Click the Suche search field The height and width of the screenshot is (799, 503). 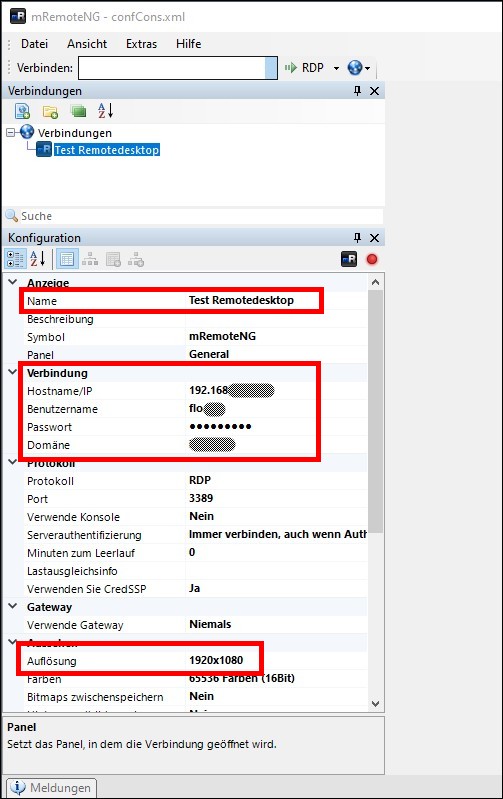tap(201, 216)
